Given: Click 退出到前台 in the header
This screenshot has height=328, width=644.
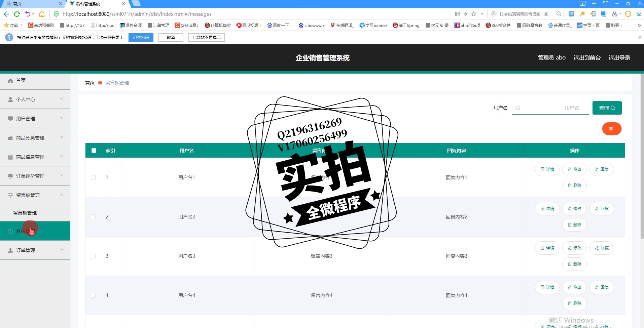Looking at the screenshot, I should point(587,58).
